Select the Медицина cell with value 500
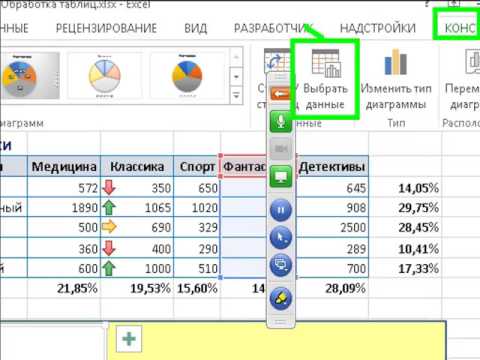The height and width of the screenshot is (360, 480). pyautogui.click(x=64, y=227)
